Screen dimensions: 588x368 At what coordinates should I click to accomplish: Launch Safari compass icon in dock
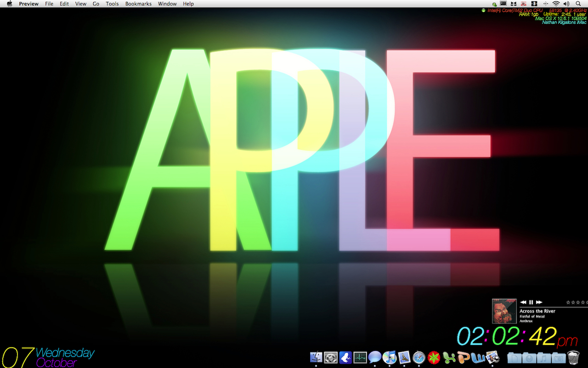(419, 357)
